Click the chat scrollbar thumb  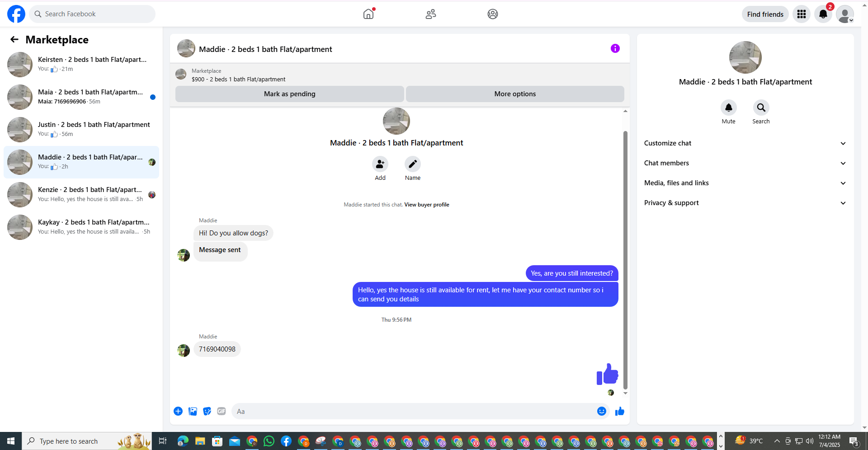click(x=626, y=260)
